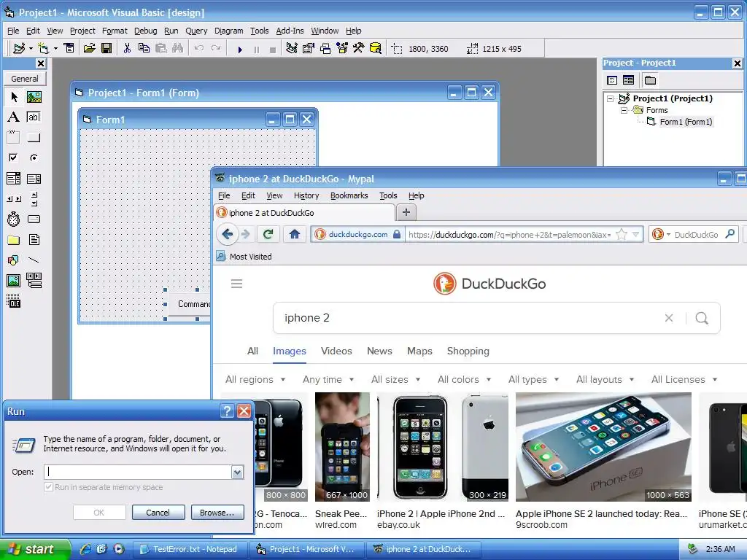Open the Debug menu in Visual Basic
Viewport: 747px width, 560px height.
click(x=145, y=31)
